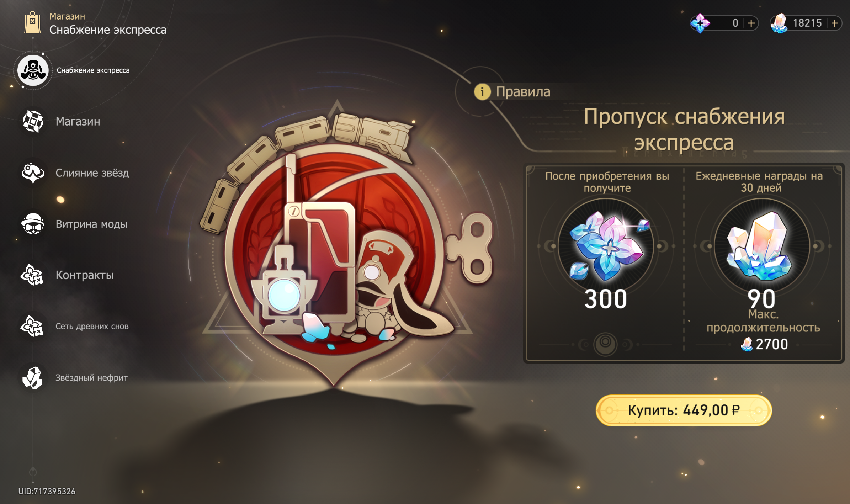Buy the pass for 449,00 ₽

(684, 410)
